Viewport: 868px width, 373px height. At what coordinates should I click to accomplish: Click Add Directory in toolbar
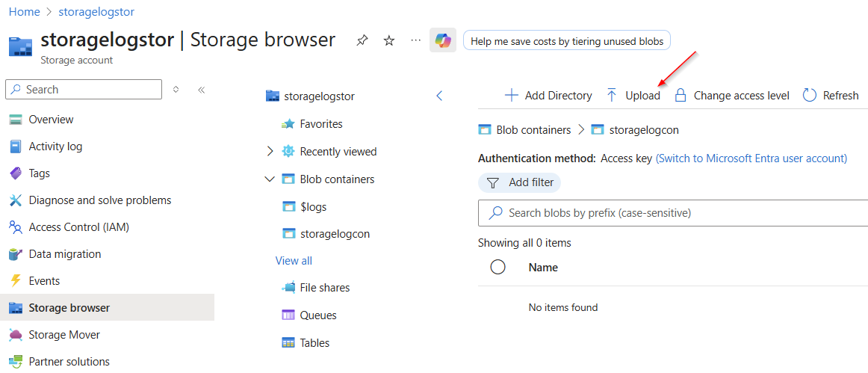pyautogui.click(x=548, y=96)
